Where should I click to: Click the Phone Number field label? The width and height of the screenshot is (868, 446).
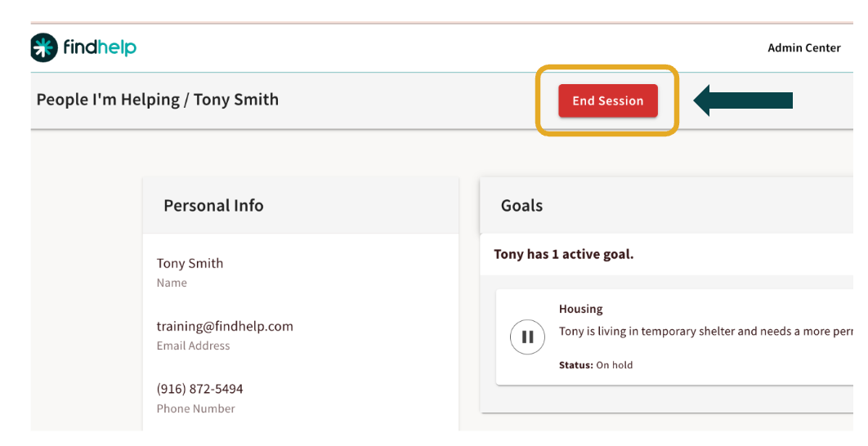click(195, 408)
